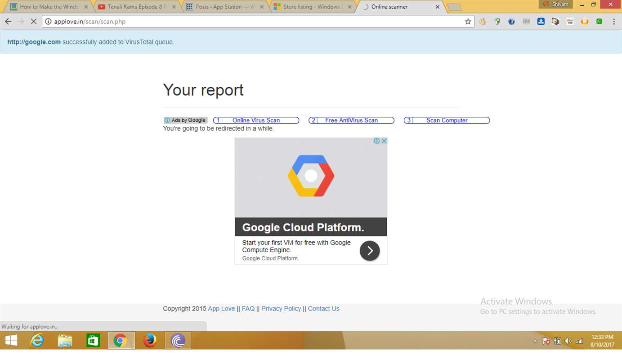622x364 pixels.
Task: Switch to the Tenali Rama Episode 8 tab
Action: coord(137,7)
